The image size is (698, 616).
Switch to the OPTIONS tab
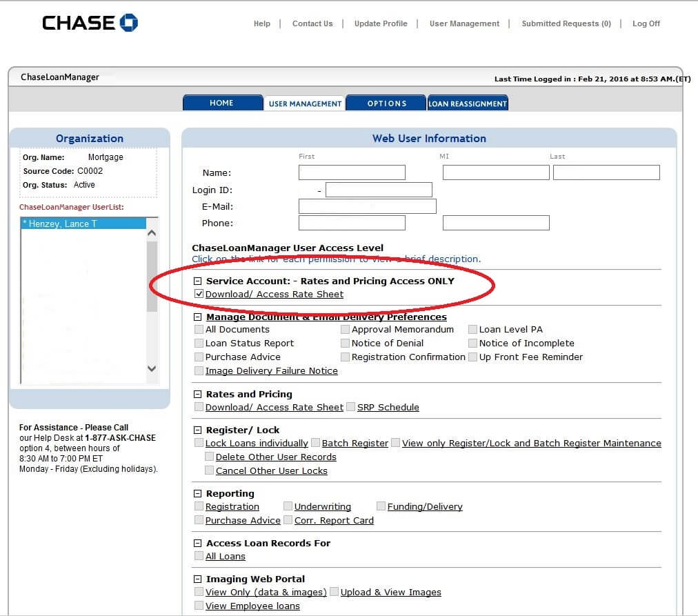pyautogui.click(x=386, y=102)
